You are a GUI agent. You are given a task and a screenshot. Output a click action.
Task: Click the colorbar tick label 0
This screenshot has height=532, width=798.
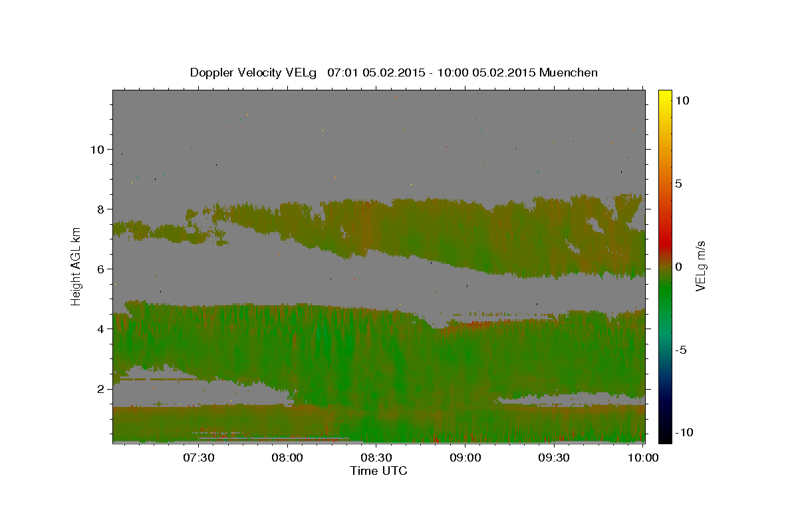(678, 267)
